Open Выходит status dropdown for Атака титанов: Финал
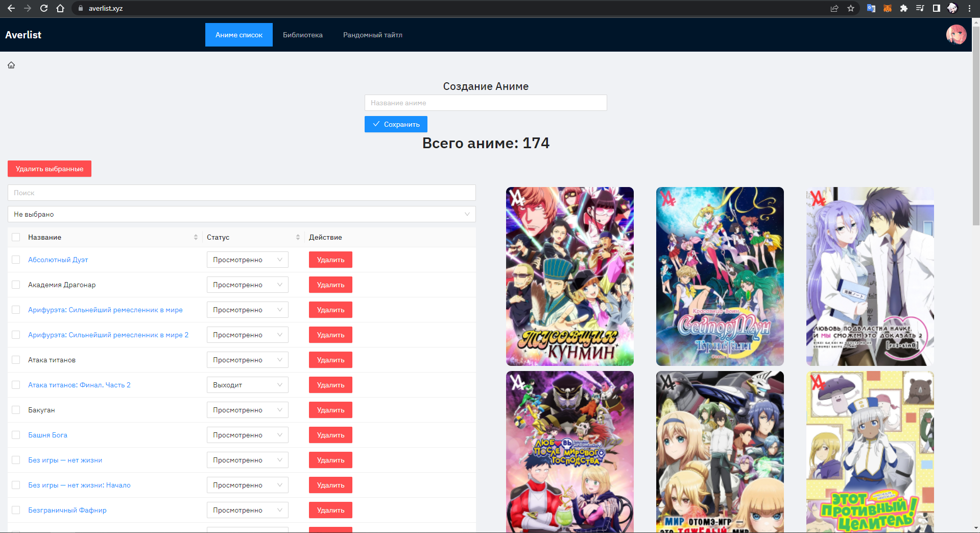980x533 pixels. coord(248,385)
